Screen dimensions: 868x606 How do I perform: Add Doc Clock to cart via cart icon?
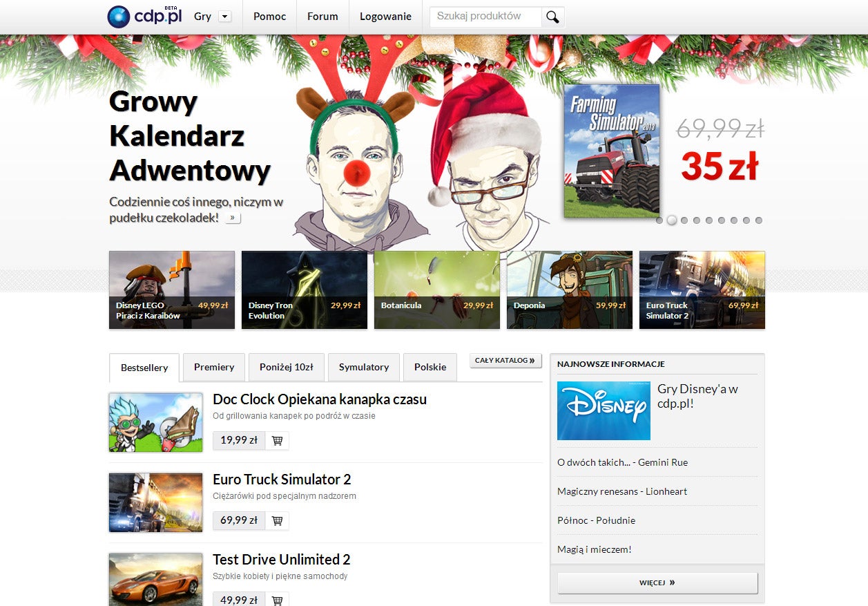(277, 440)
